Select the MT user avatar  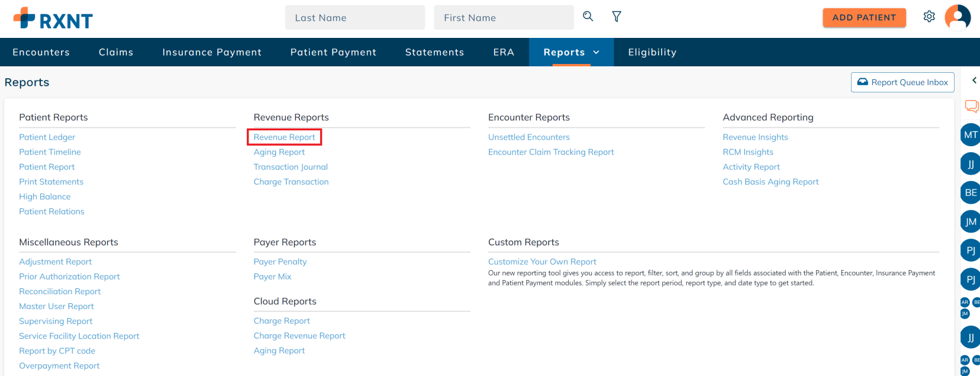970,135
